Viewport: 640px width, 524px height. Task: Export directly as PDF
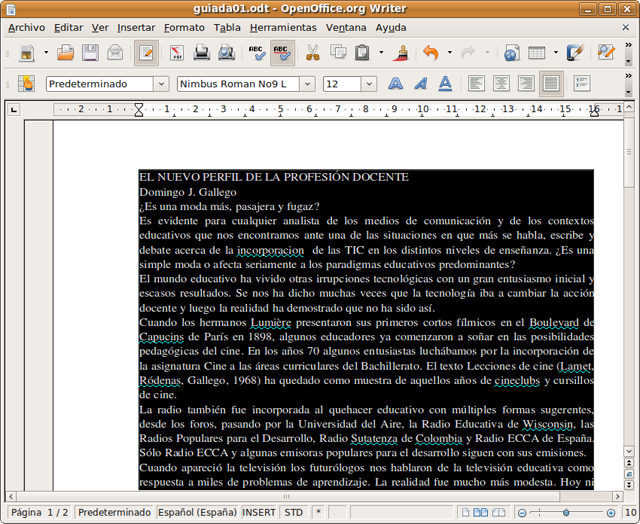176,52
